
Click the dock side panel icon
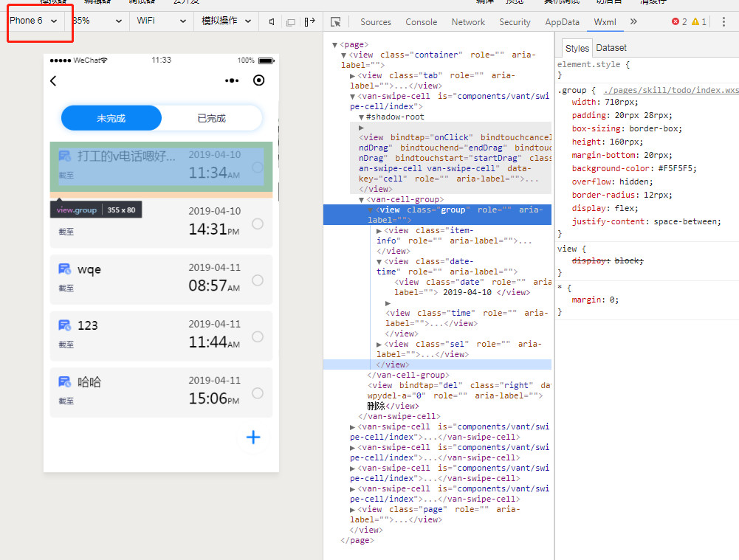tap(309, 22)
